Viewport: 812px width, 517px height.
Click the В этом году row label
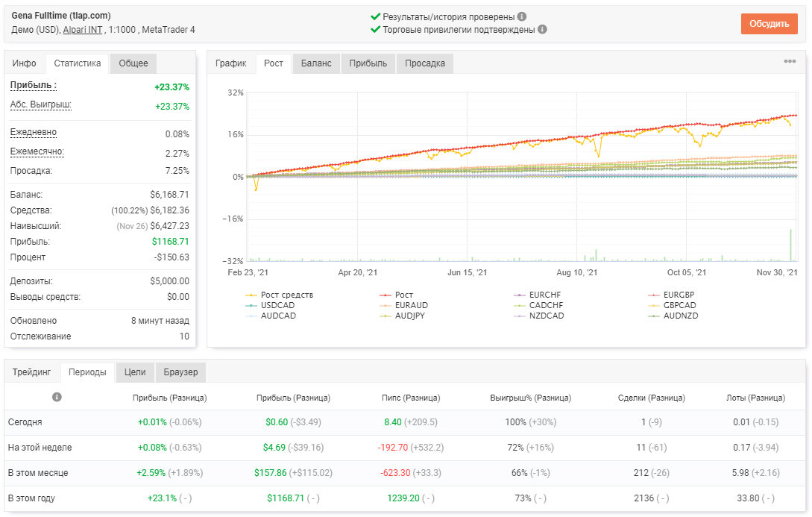point(31,498)
